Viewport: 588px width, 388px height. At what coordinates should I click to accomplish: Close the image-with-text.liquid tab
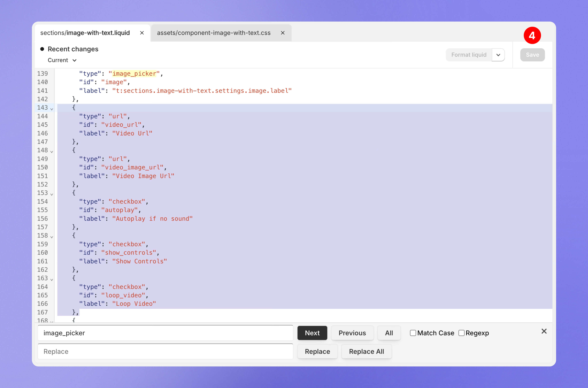tap(142, 33)
